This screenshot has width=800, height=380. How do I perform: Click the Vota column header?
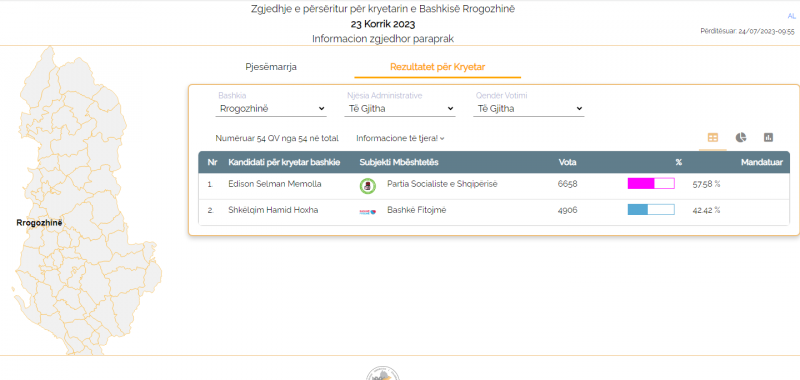click(x=567, y=162)
